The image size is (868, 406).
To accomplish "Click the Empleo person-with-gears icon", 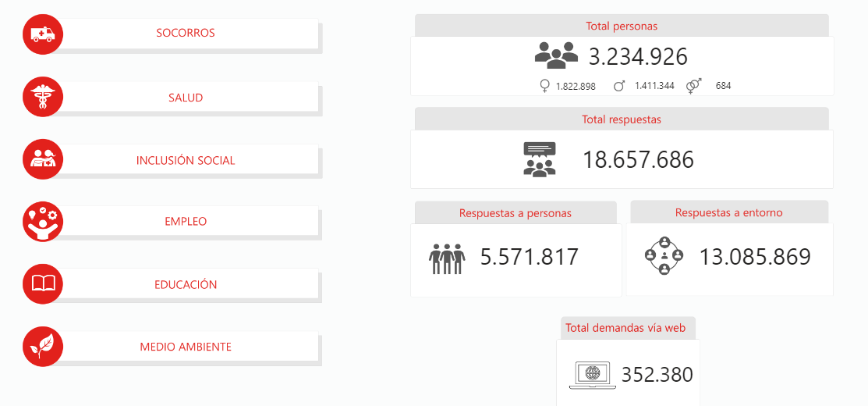I will point(43,221).
